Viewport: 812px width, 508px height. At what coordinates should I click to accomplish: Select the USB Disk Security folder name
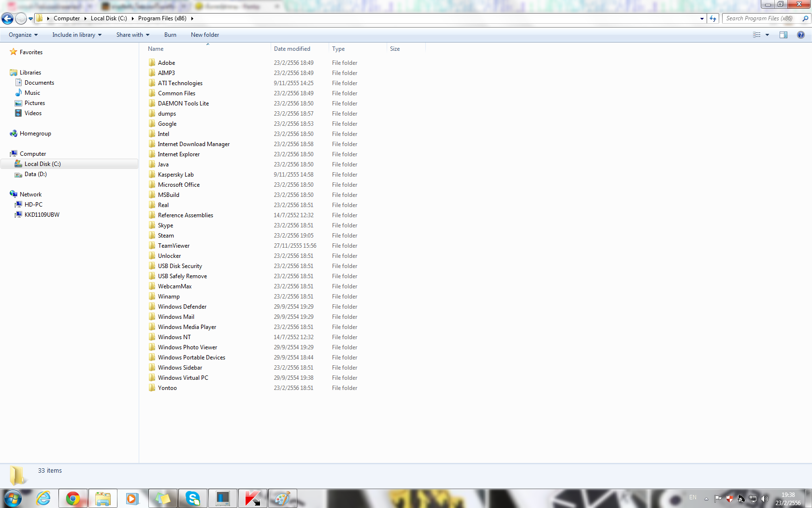(180, 266)
